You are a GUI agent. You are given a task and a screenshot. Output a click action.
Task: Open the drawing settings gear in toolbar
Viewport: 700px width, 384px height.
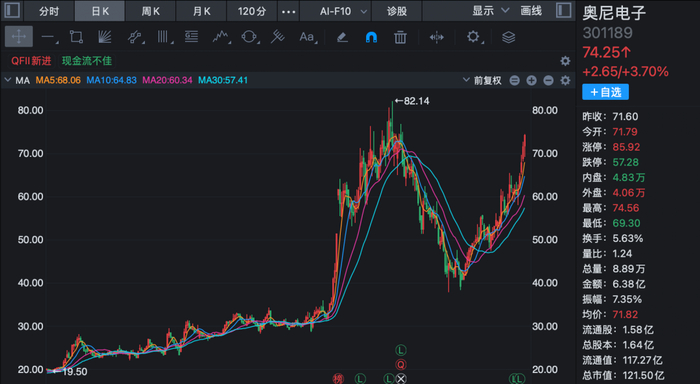[473, 37]
